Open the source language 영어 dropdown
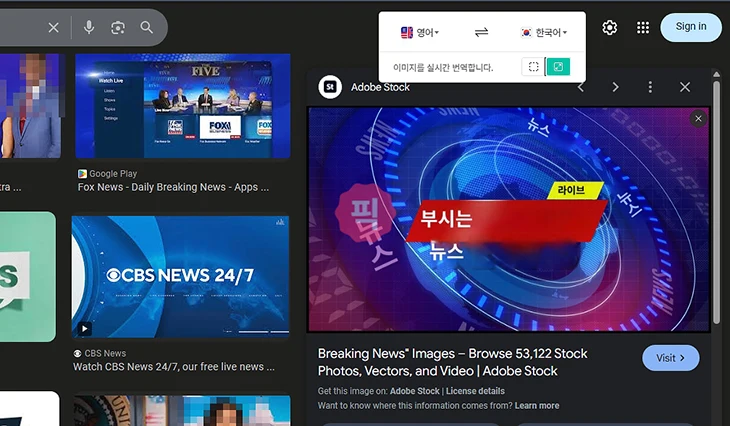Viewport: 730px width, 426px height. coord(419,33)
